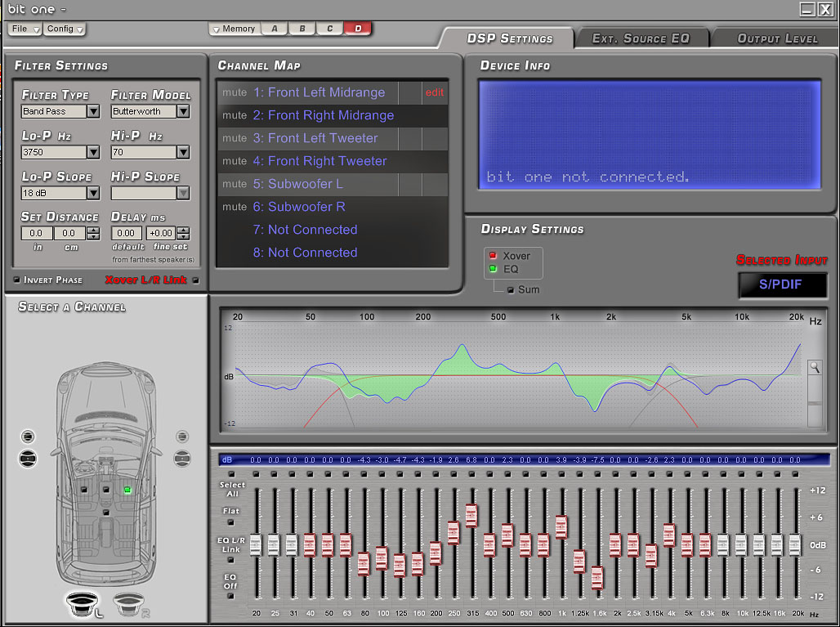Viewport: 840px width, 627px height.
Task: Open the File menu
Action: coord(25,29)
